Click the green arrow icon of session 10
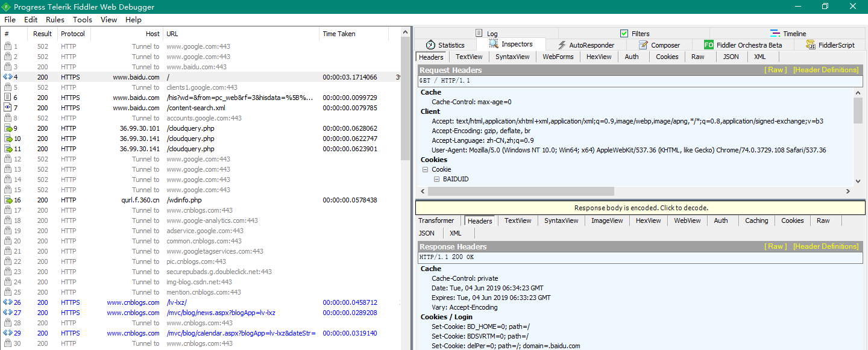This screenshot has width=868, height=350. tap(8, 139)
